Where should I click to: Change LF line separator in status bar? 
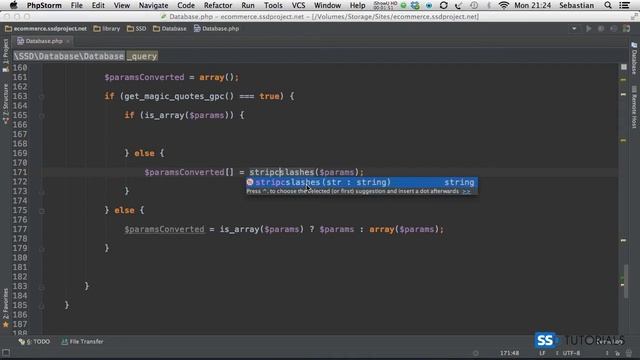coord(542,353)
